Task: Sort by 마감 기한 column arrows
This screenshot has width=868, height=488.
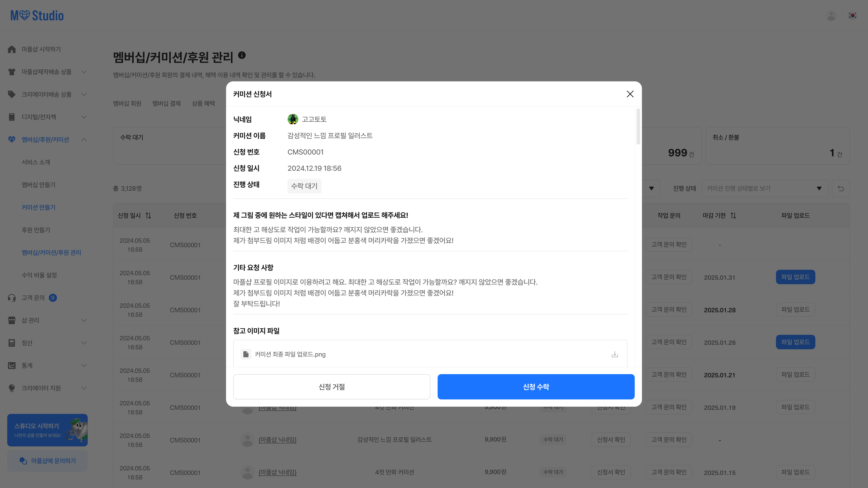Action: [733, 216]
